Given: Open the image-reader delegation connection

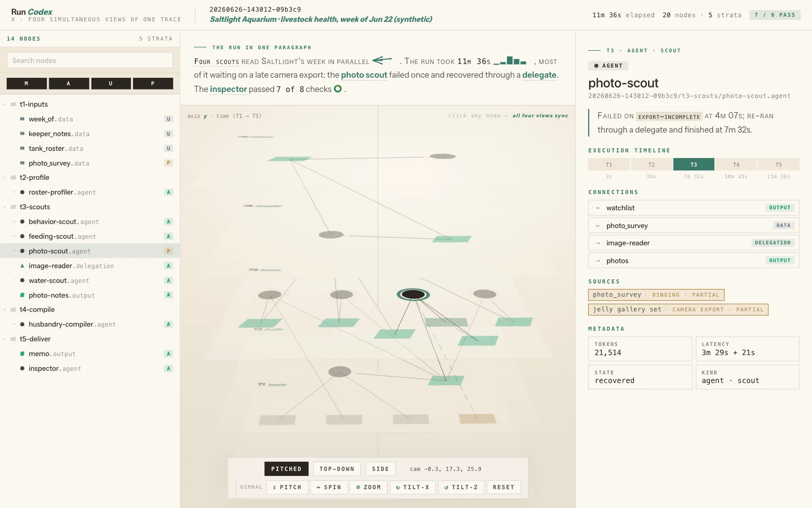Looking at the screenshot, I should pyautogui.click(x=694, y=243).
